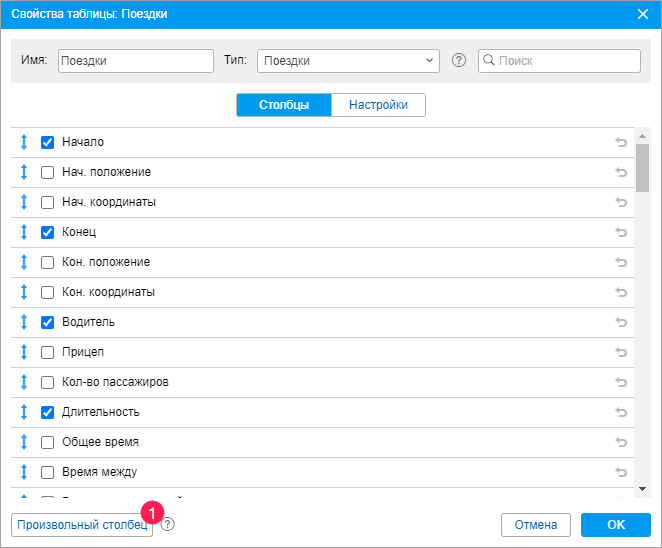The width and height of the screenshot is (662, 548).
Task: Click the reset arrow icon for Конец row
Action: tap(621, 232)
